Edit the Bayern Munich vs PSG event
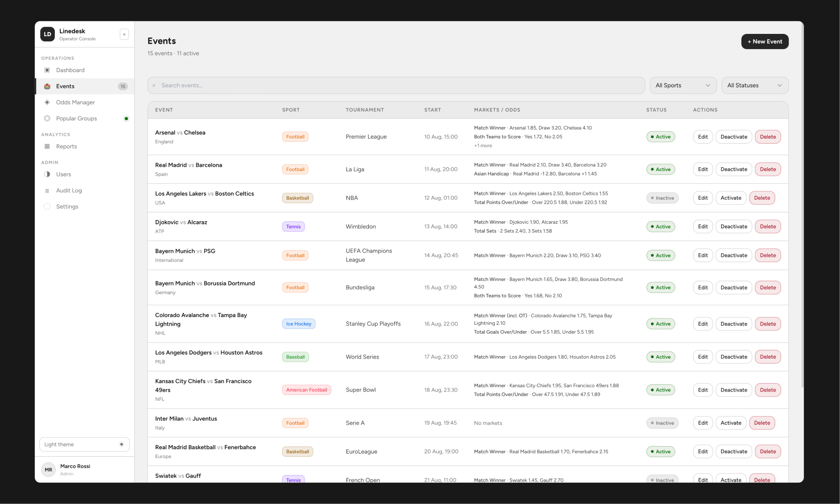 tap(703, 256)
